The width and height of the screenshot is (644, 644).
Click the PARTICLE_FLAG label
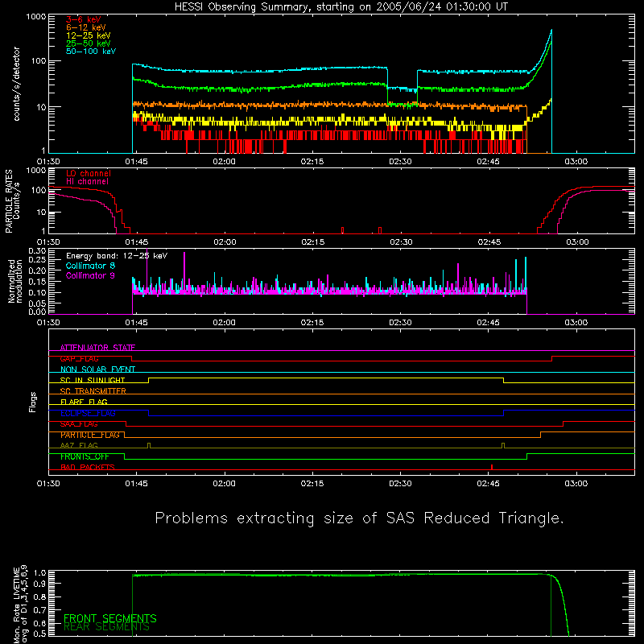click(90, 435)
